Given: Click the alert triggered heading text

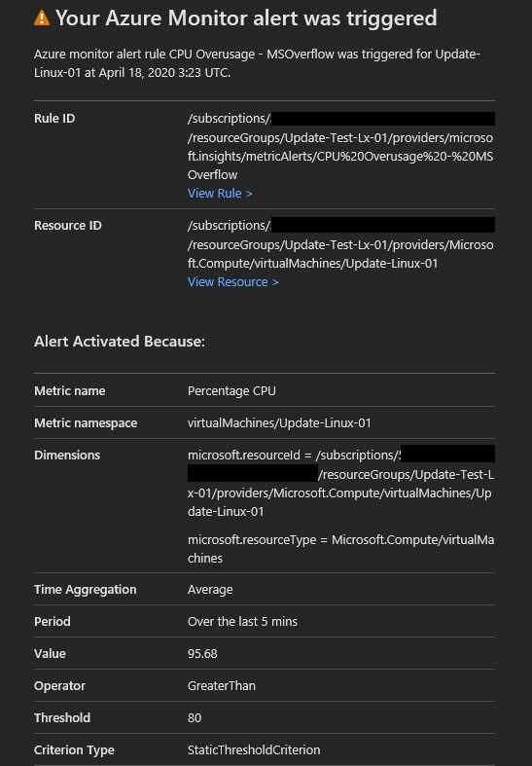Looking at the screenshot, I should pos(246,18).
